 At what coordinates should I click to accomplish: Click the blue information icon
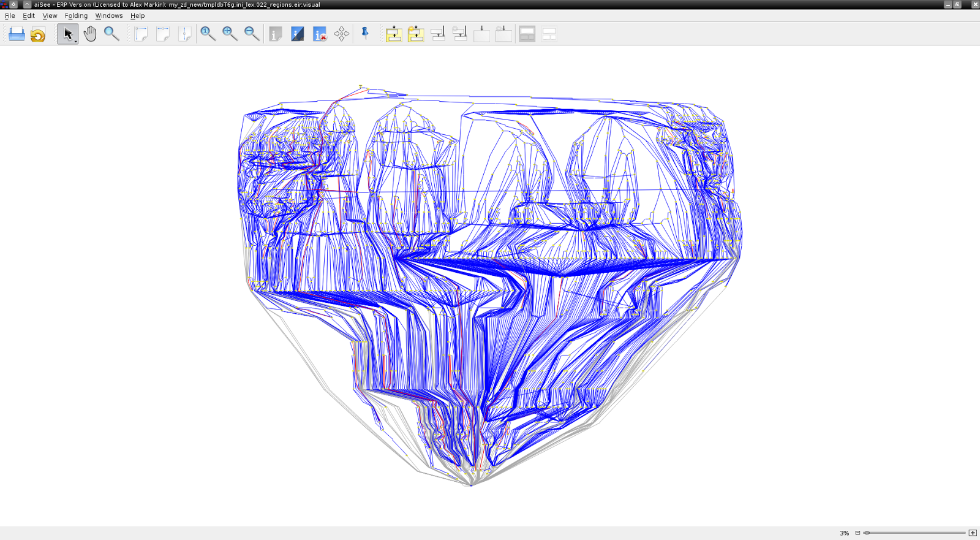[298, 34]
